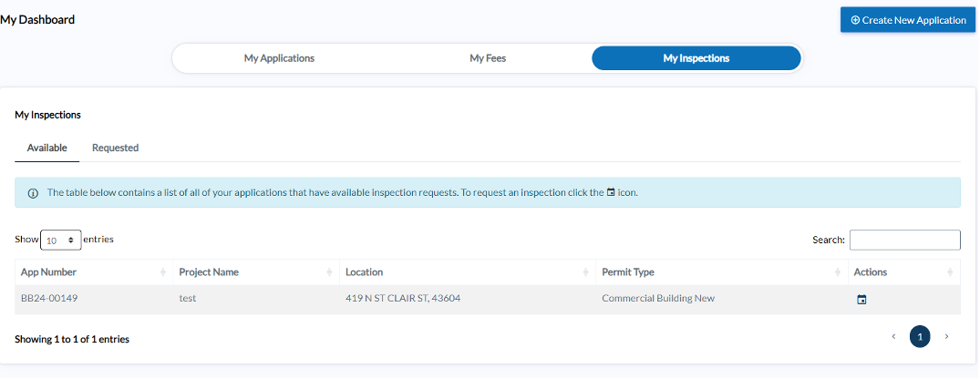Click the 419 N ST CLAIR ST location cell
The image size is (980, 379).
[402, 299]
